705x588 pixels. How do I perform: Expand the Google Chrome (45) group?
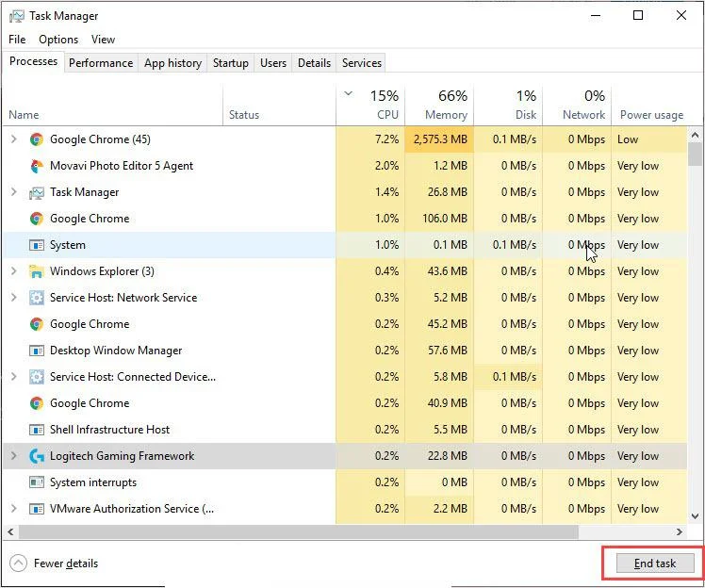(14, 139)
